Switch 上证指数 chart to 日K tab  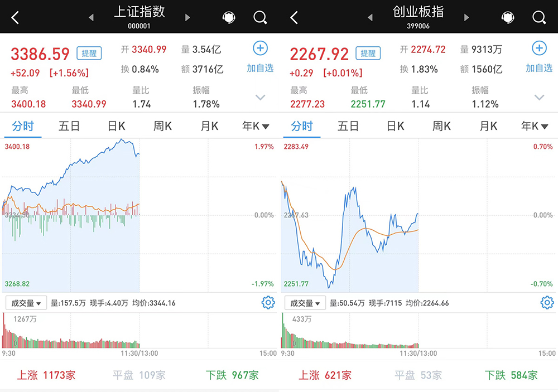[116, 127]
